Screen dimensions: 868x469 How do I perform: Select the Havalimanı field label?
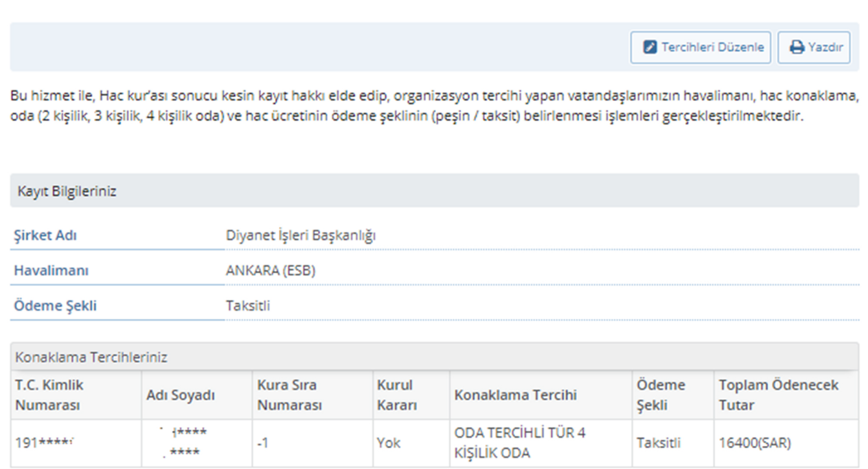51,271
